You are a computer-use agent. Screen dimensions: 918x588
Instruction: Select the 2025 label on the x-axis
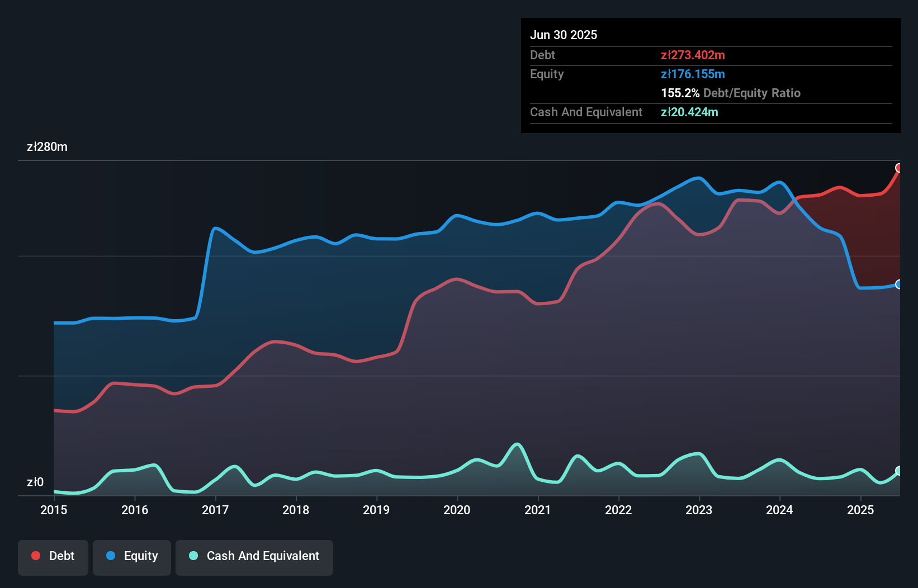[x=860, y=510]
